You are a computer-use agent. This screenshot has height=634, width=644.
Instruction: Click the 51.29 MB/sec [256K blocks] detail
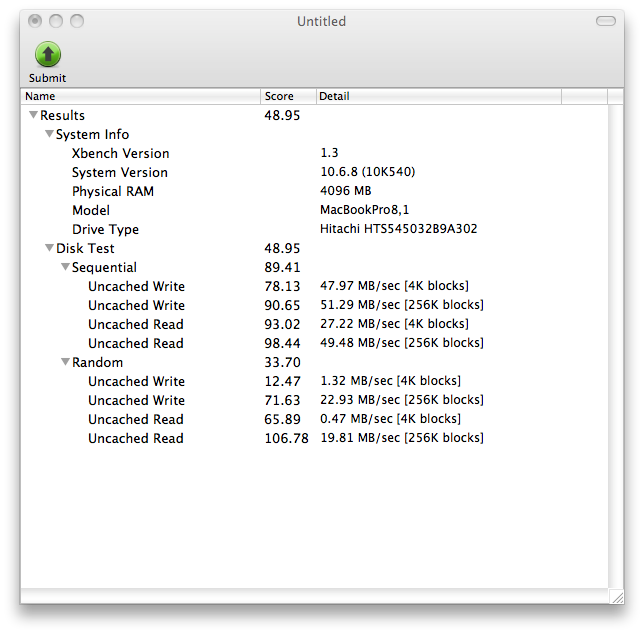402,305
